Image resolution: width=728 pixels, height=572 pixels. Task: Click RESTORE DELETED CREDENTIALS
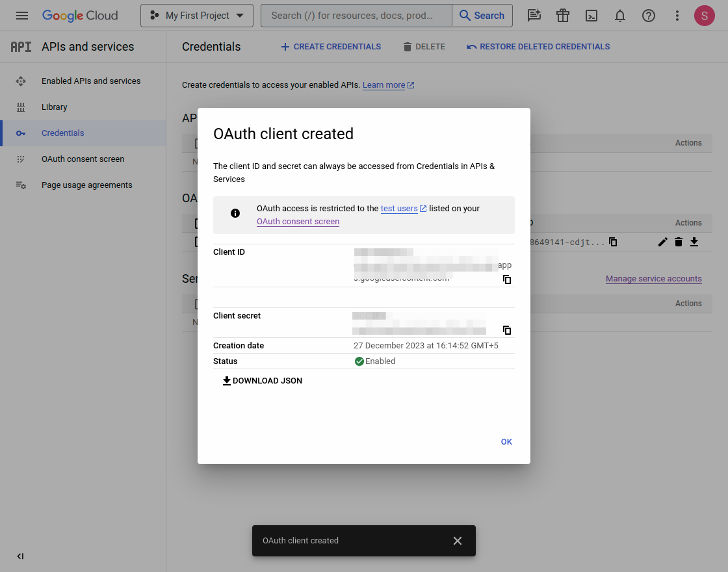[538, 47]
